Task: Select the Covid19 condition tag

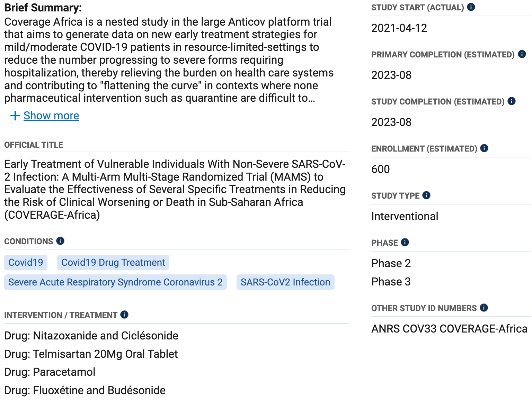Action: 26,262
